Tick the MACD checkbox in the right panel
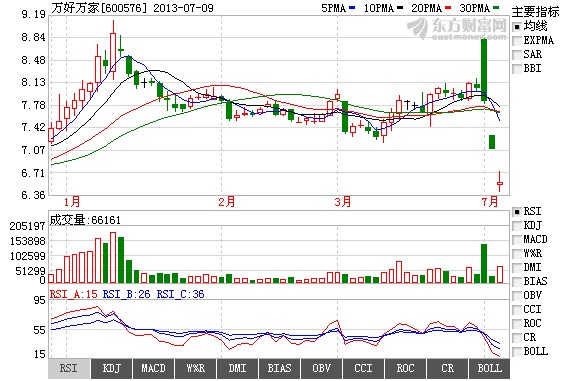Image resolution: width=563 pixels, height=381 pixels. click(517, 240)
